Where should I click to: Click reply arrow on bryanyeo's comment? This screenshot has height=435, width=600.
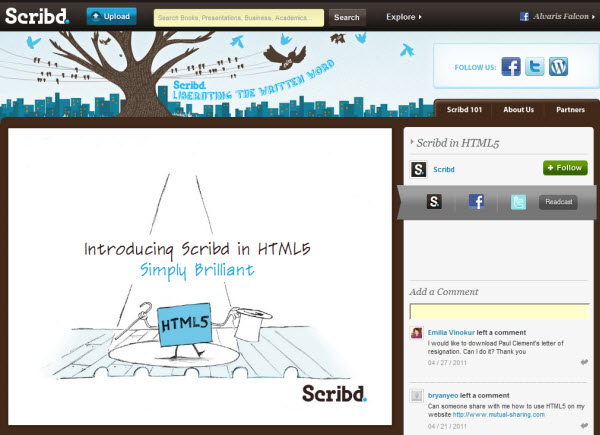point(584,424)
